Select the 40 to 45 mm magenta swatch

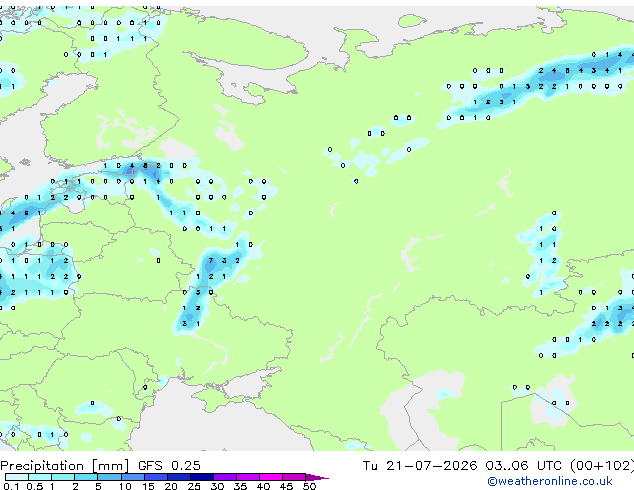coord(271,477)
